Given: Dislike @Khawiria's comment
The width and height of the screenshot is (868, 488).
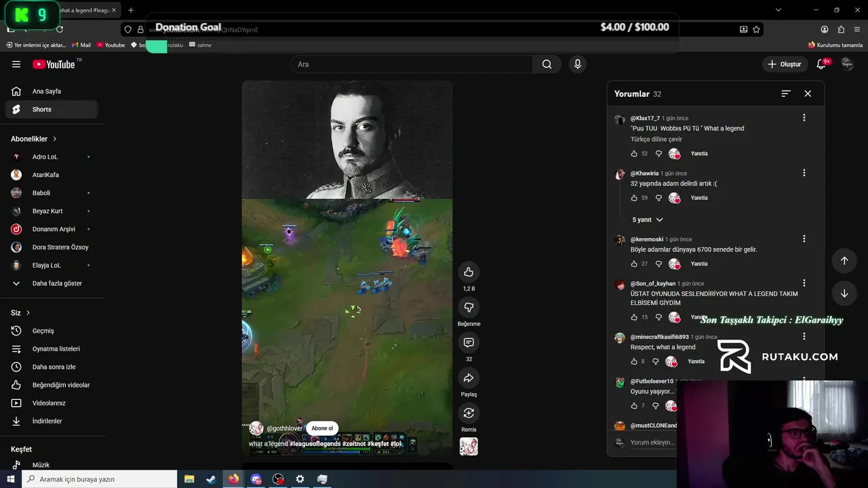Looking at the screenshot, I should (658, 198).
